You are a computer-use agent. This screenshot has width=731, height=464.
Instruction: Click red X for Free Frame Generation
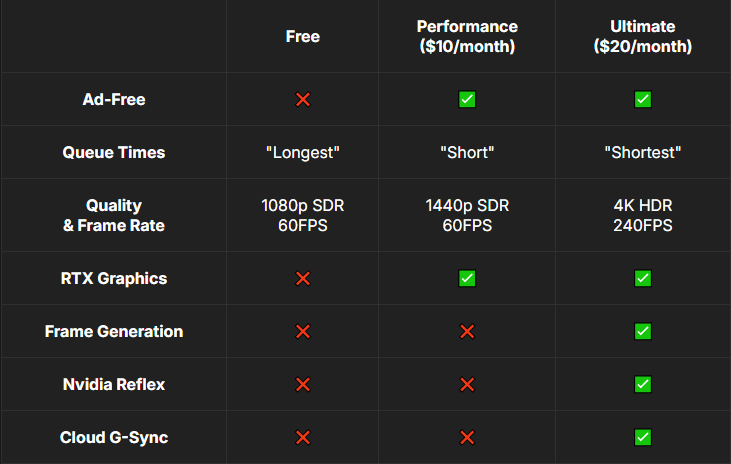click(x=303, y=332)
